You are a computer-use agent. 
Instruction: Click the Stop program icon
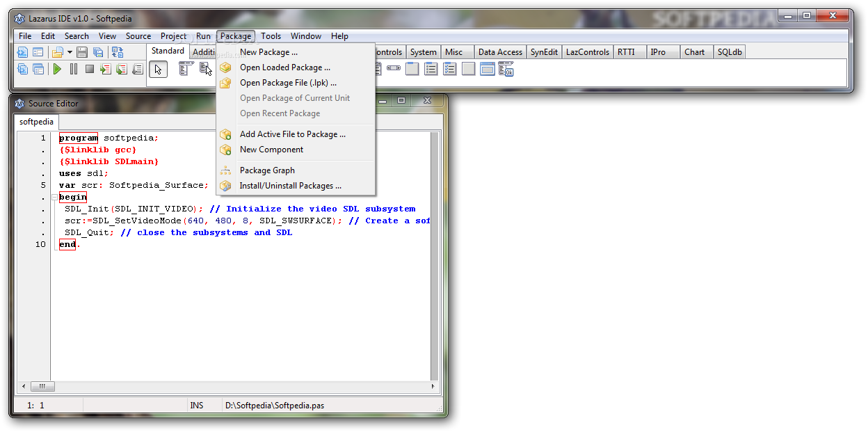(x=90, y=69)
